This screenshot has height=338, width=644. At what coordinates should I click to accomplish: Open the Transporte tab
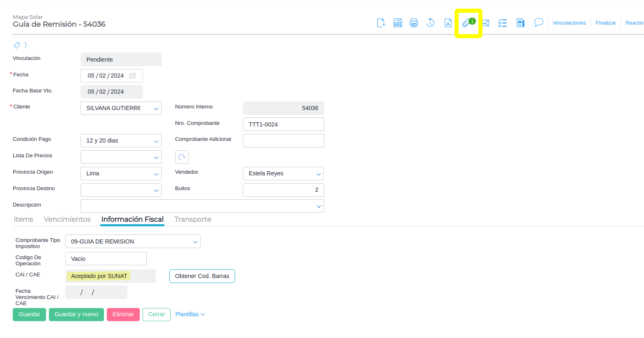(x=193, y=219)
